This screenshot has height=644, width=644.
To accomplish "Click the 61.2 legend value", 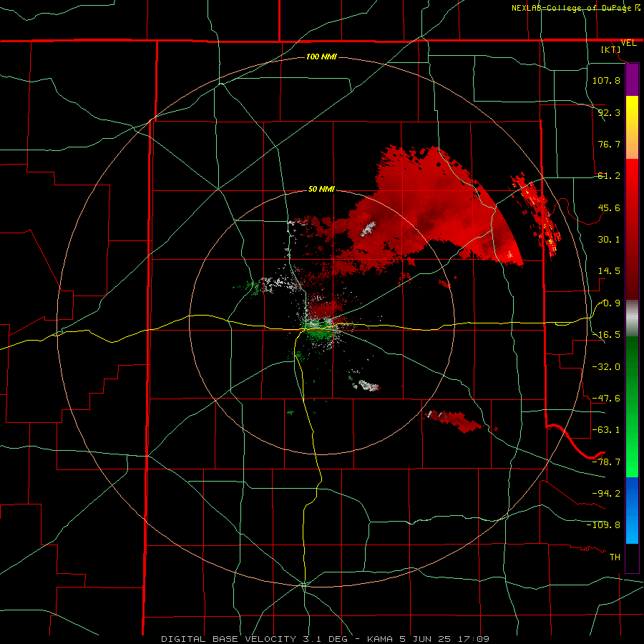I will point(609,176).
